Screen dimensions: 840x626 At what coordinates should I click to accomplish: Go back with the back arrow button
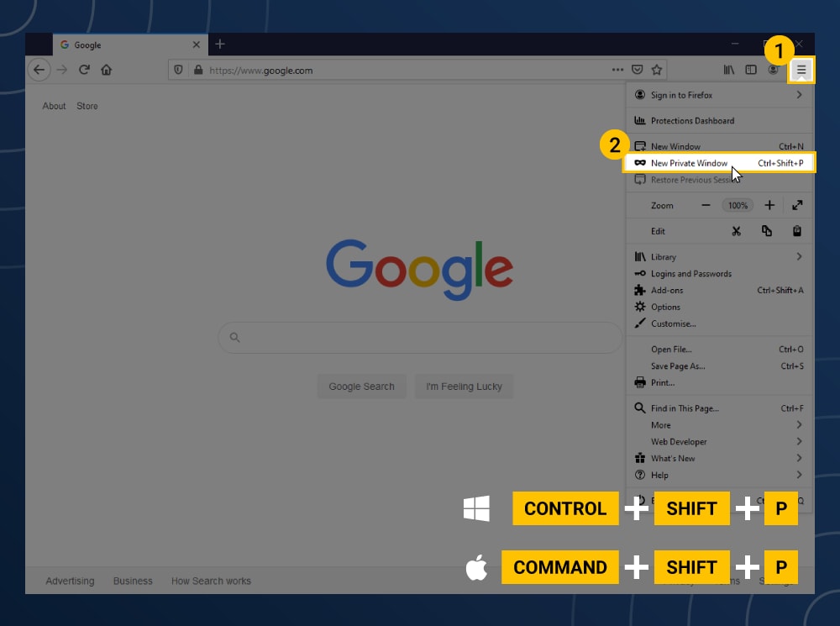(39, 70)
